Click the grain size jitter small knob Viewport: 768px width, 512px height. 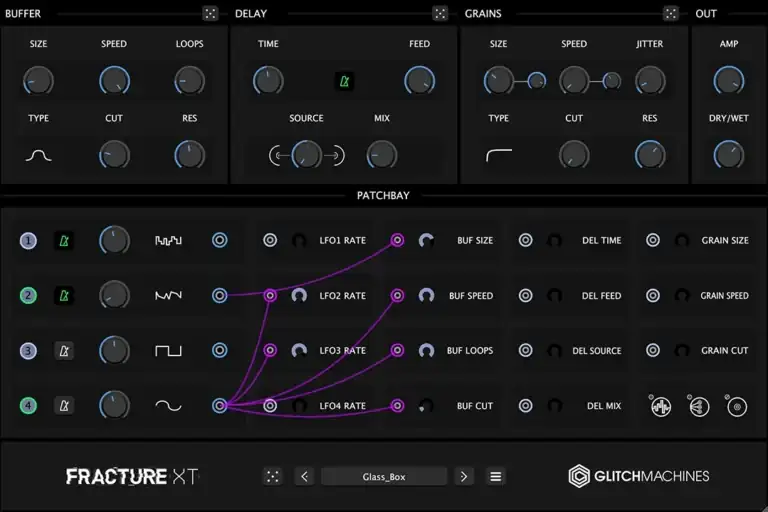(537, 81)
